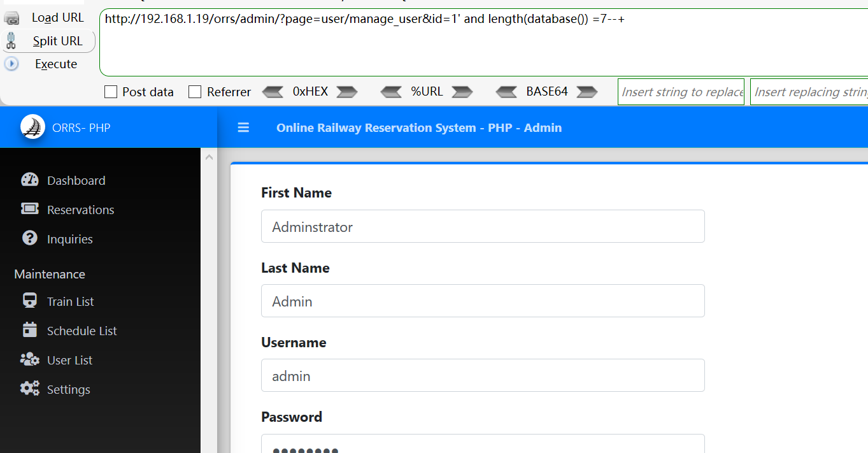Image resolution: width=868 pixels, height=453 pixels.
Task: Click the First Name input field
Action: (483, 226)
